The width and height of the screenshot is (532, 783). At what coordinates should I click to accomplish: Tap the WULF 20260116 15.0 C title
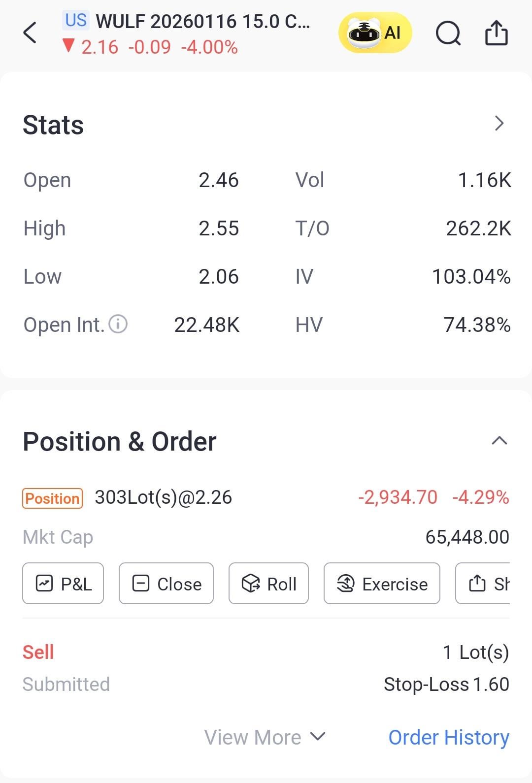point(202,22)
